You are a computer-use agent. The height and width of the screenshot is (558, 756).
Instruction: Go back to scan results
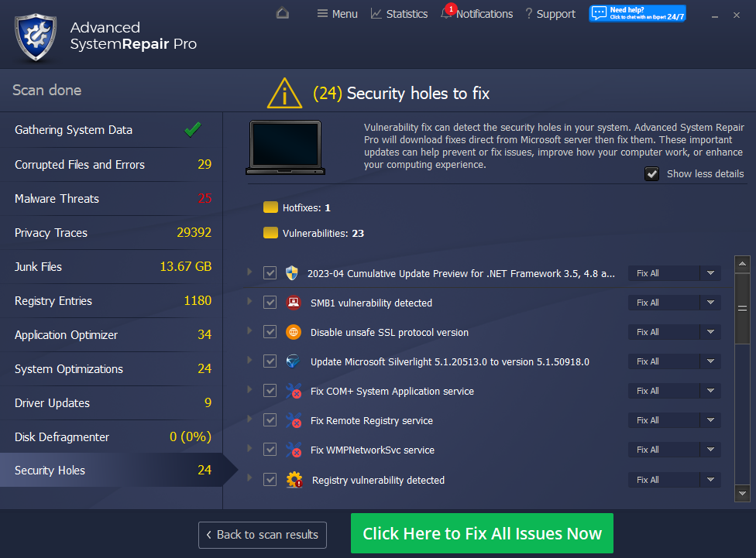click(x=262, y=535)
